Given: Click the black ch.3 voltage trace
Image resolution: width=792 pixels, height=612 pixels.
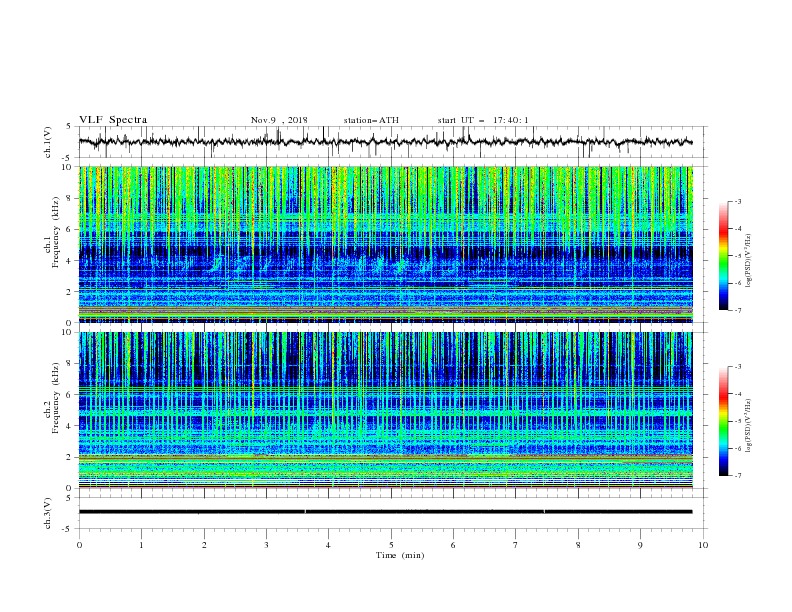Looking at the screenshot, I should click(385, 512).
